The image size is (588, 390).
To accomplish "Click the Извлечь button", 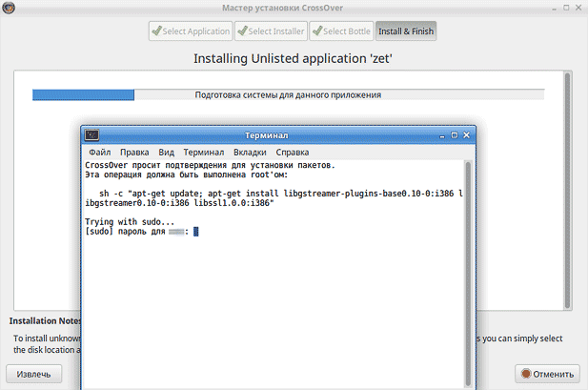I will click(33, 374).
